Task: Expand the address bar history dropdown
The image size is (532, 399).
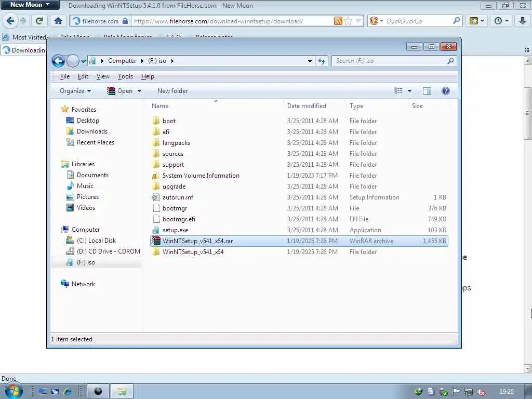Action: click(310, 61)
